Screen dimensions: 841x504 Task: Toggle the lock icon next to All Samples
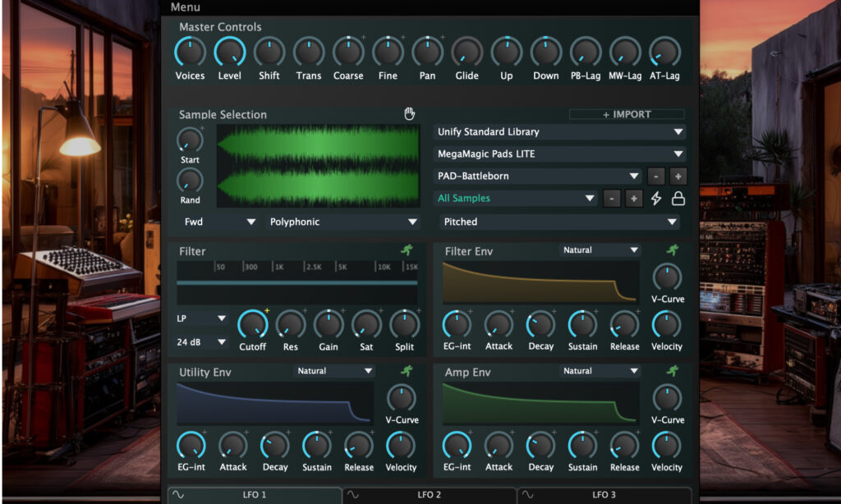click(x=679, y=198)
